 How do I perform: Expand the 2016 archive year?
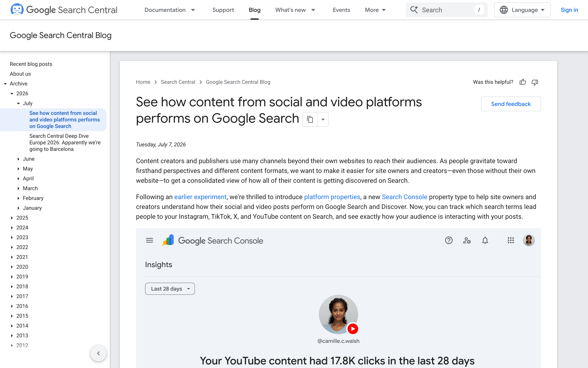(x=12, y=306)
